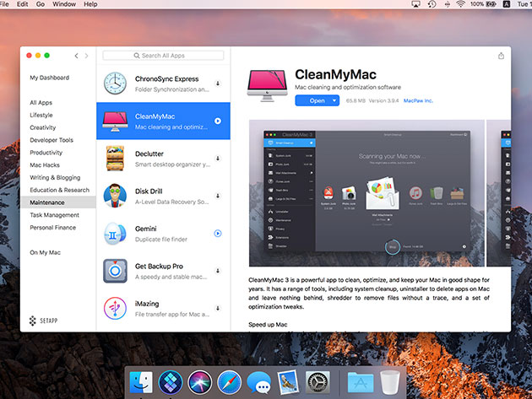
Task: Open the Window menu in menu bar
Action: (x=63, y=4)
